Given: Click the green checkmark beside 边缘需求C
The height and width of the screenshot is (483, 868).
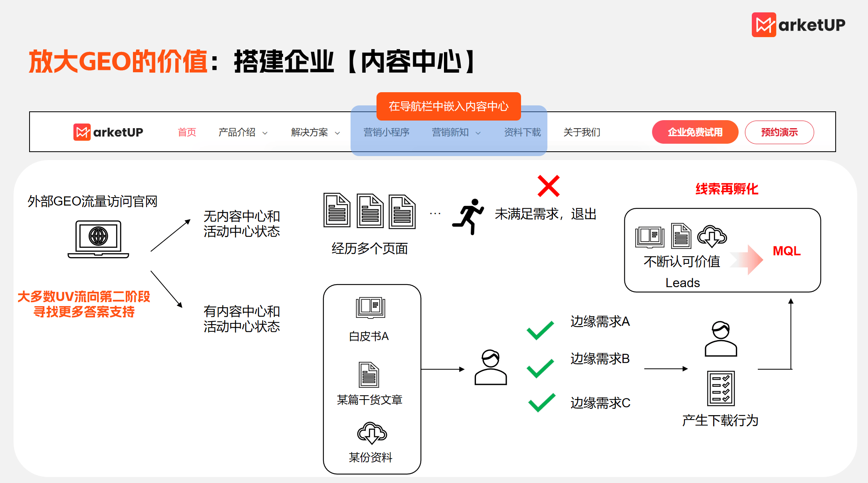Looking at the screenshot, I should pyautogui.click(x=541, y=402).
